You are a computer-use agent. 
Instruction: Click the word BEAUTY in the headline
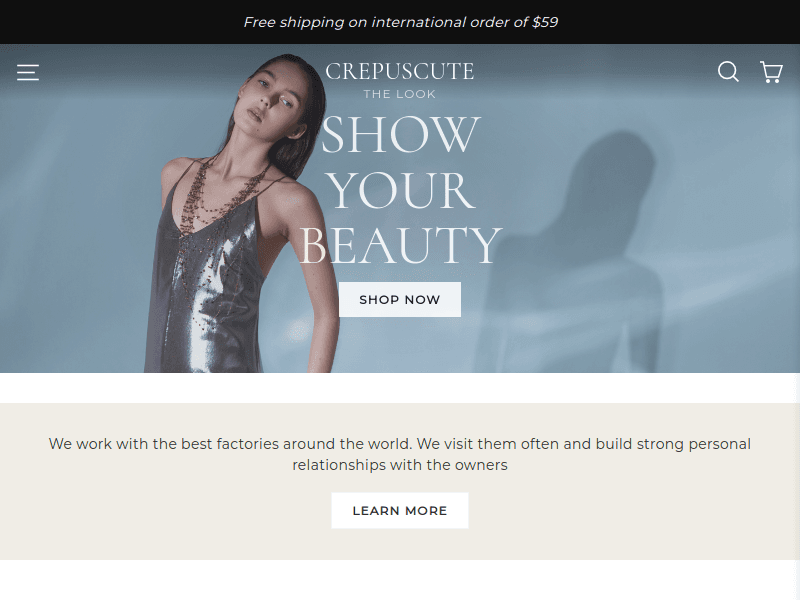401,245
